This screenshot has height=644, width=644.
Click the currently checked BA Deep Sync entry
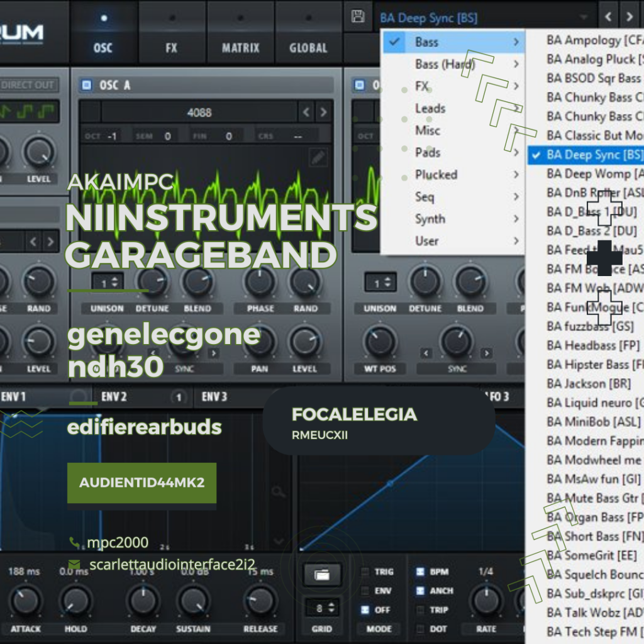tap(586, 155)
